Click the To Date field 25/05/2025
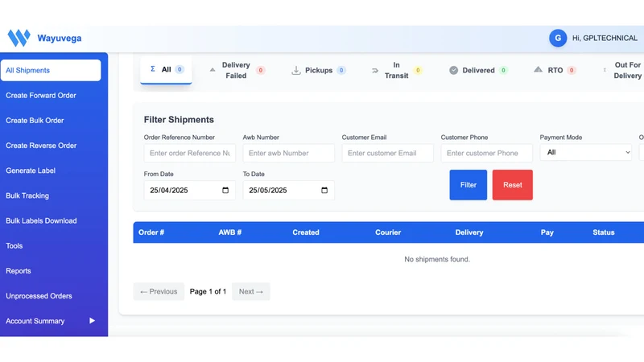 point(289,190)
